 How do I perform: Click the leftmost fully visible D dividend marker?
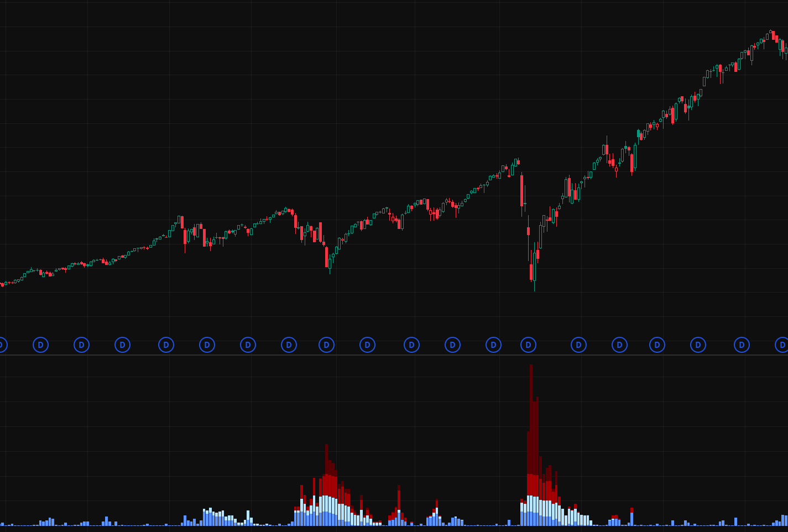pos(40,345)
